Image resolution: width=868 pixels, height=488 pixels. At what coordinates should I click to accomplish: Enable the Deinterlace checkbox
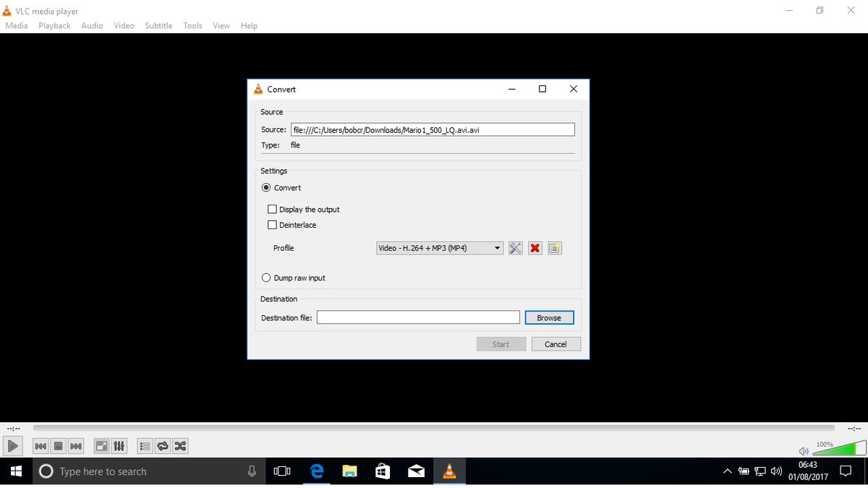[272, 225]
